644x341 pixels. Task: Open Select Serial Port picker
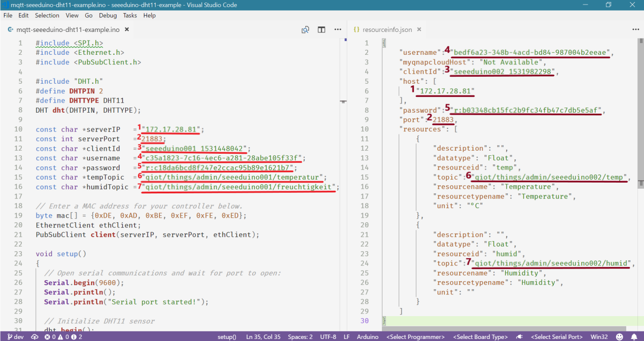556,336
